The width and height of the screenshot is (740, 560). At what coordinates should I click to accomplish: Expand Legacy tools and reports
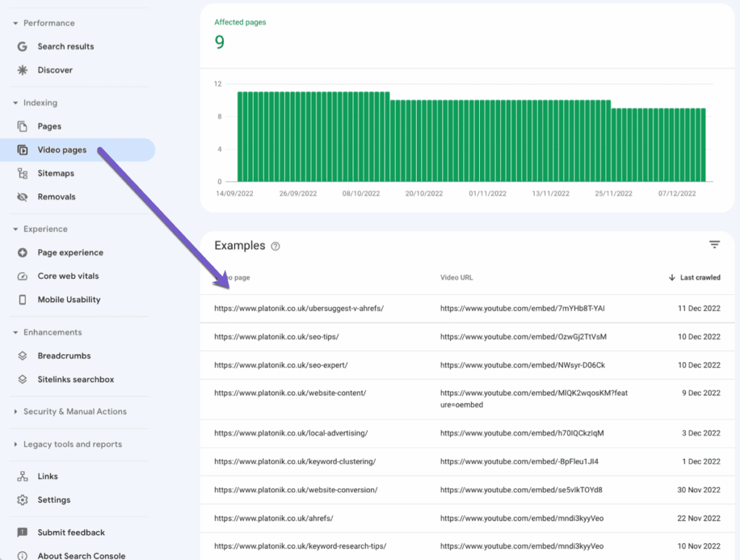pos(16,444)
